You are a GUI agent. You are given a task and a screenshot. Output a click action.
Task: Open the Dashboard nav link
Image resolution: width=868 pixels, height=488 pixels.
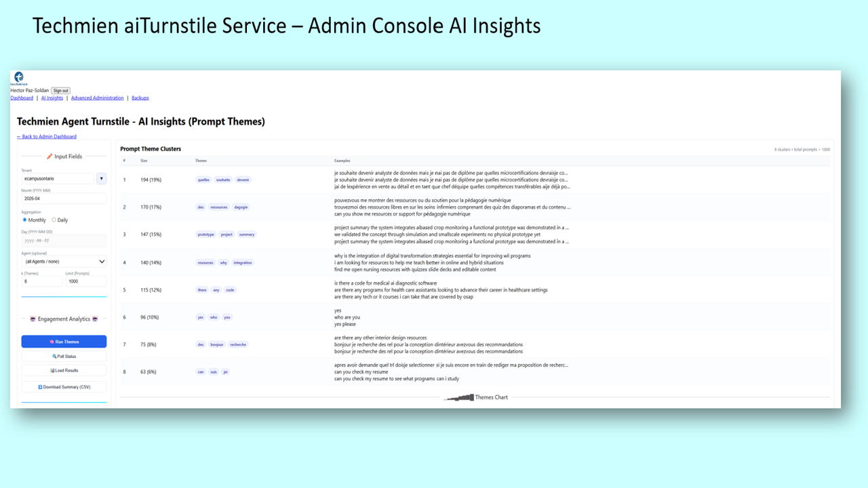[x=22, y=98]
